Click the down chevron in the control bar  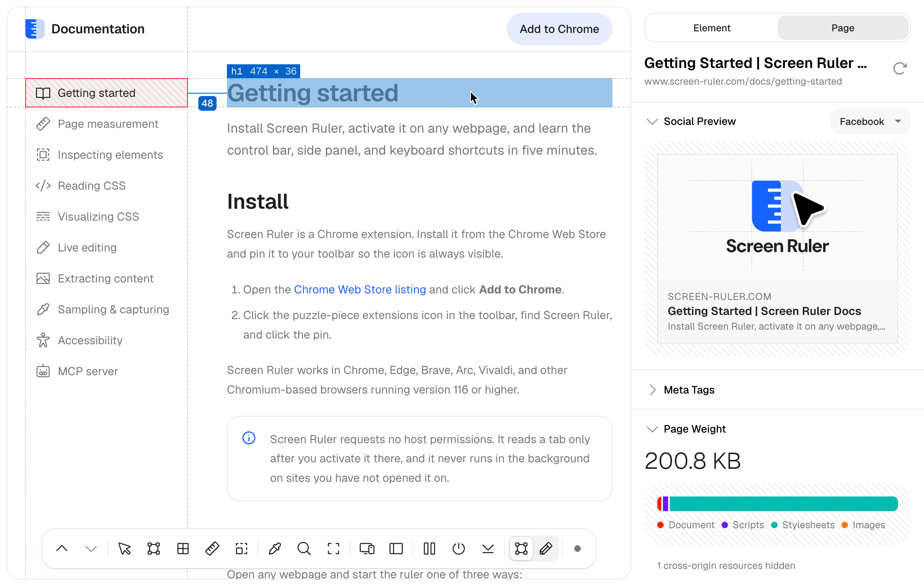91,549
